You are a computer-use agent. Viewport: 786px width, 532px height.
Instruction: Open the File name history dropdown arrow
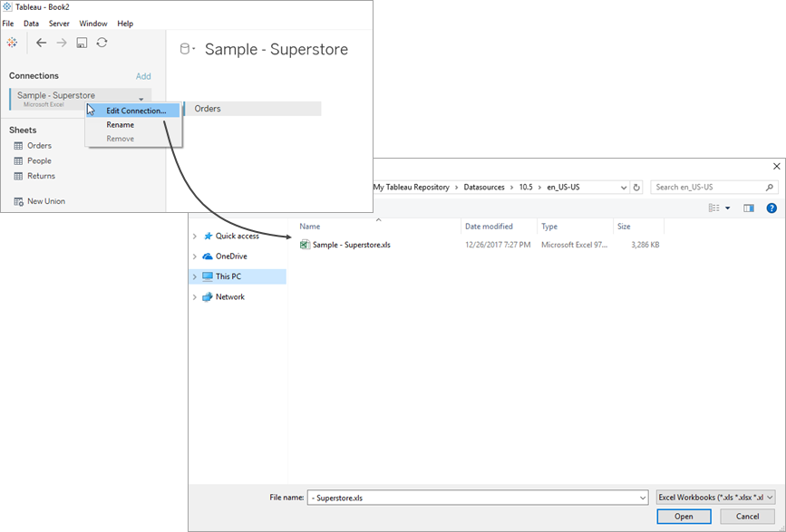pyautogui.click(x=643, y=498)
